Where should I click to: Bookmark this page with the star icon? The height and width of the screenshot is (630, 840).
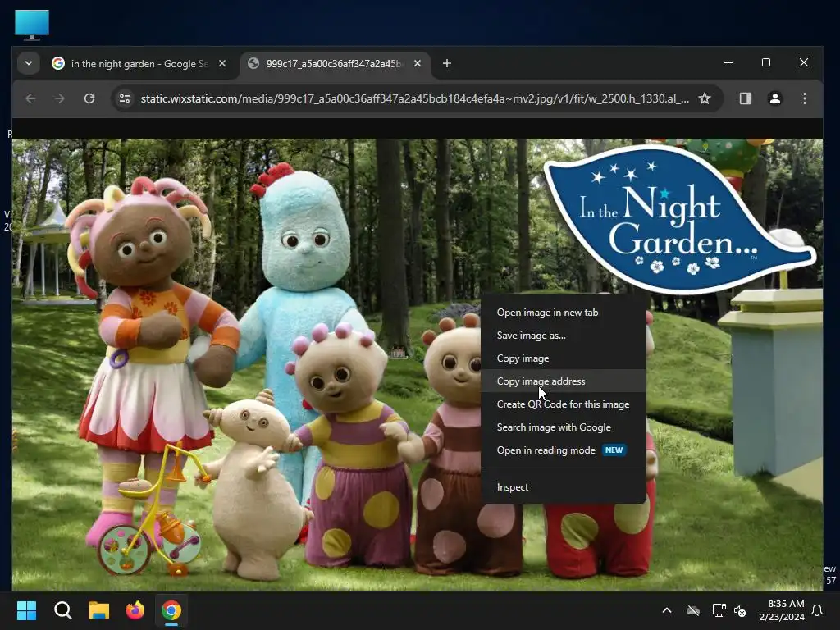[705, 98]
